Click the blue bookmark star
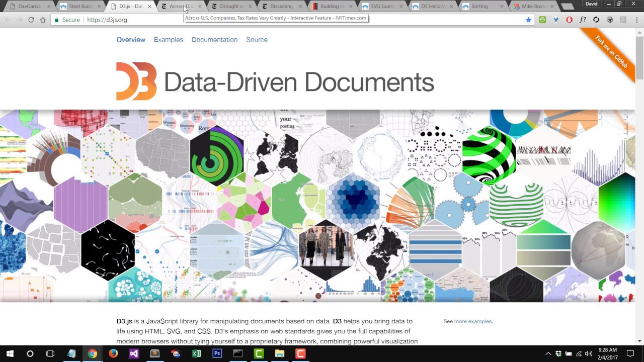This screenshot has width=644, height=362. (528, 20)
